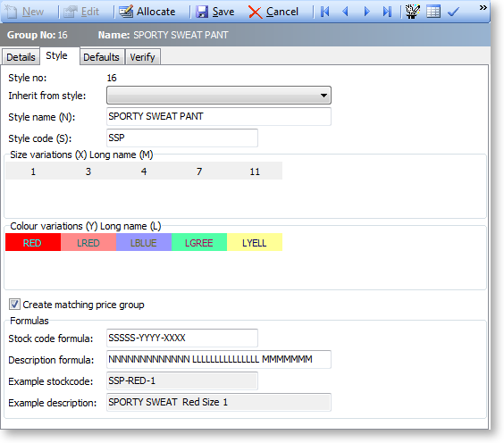This screenshot has height=443, width=504.
Task: Expand the toolbar overflow chevron
Action: [x=483, y=8]
